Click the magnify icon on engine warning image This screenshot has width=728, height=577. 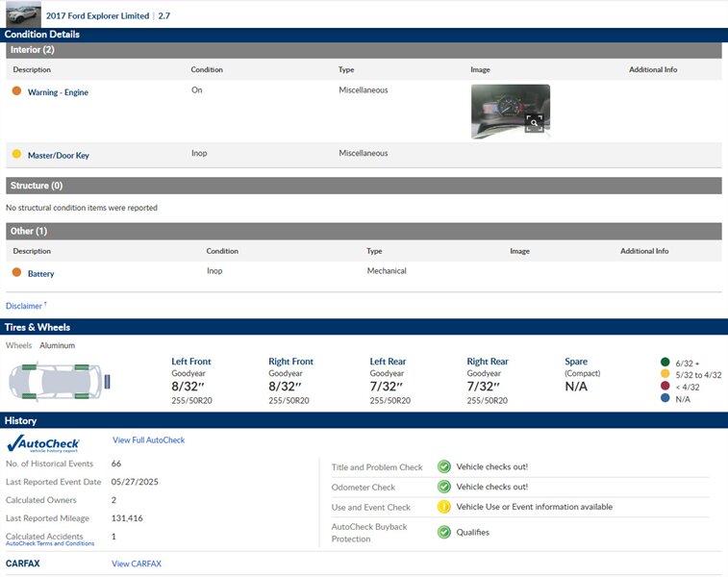[x=534, y=122]
